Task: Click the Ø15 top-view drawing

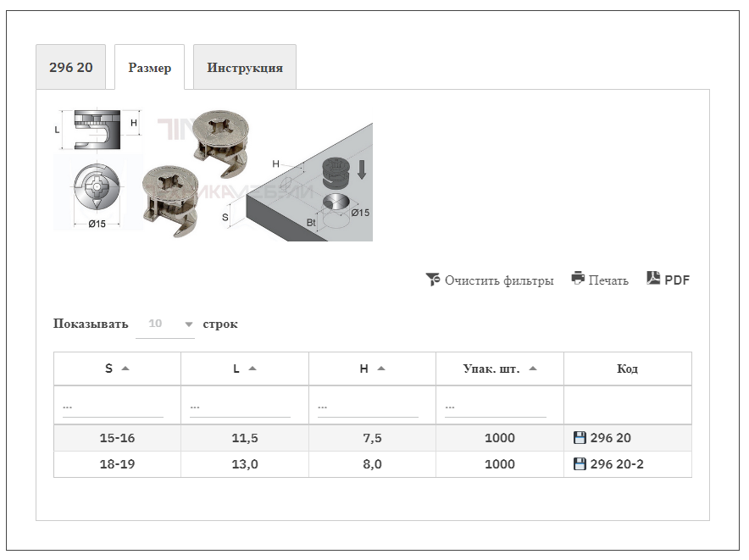Action: pyautogui.click(x=97, y=195)
